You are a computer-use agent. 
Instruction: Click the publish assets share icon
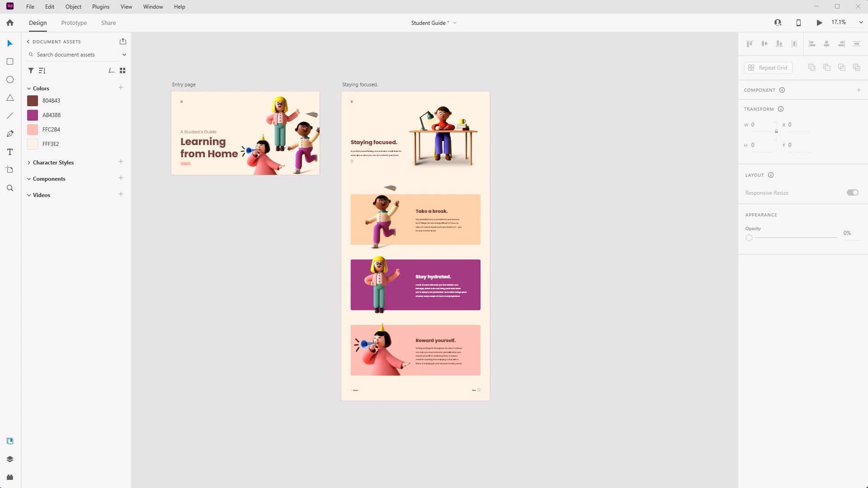(x=123, y=41)
